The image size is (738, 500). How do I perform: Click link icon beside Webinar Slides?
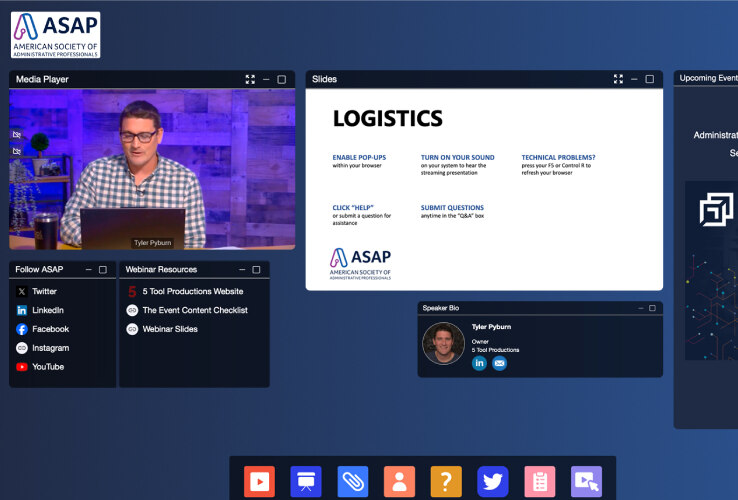click(132, 329)
